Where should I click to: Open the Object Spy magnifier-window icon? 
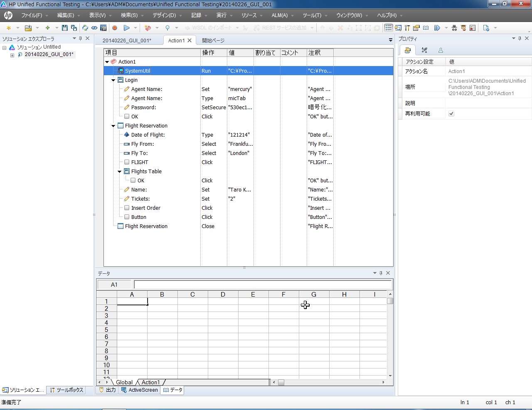point(398,28)
